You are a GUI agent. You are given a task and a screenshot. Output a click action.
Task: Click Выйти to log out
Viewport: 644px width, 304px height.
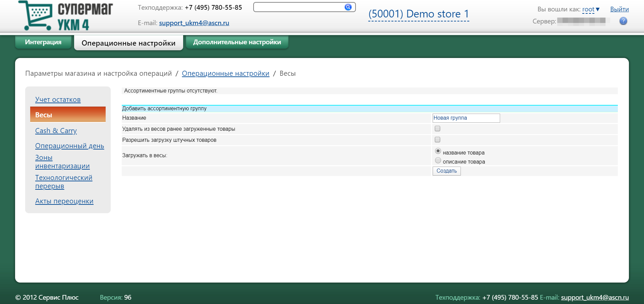(619, 9)
